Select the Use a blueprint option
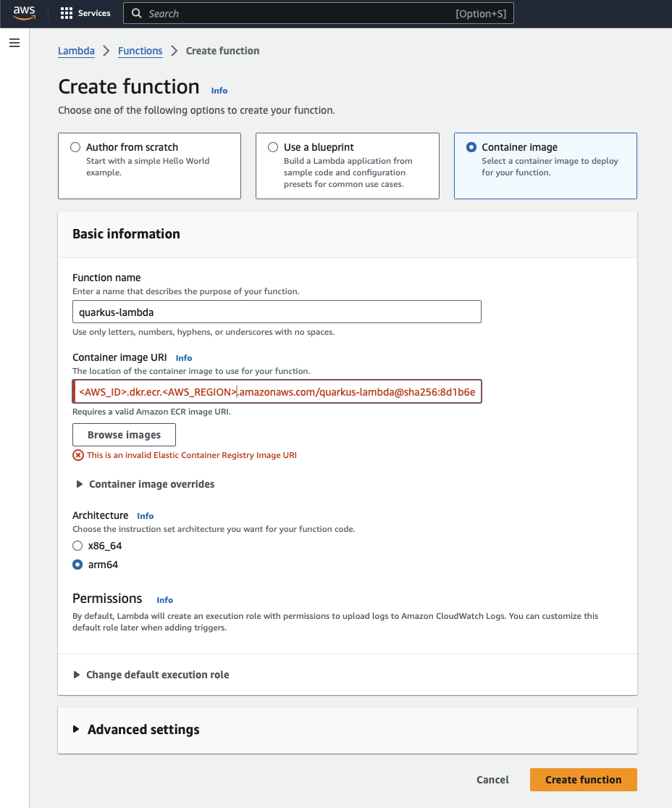This screenshot has width=672, height=808. pyautogui.click(x=273, y=146)
